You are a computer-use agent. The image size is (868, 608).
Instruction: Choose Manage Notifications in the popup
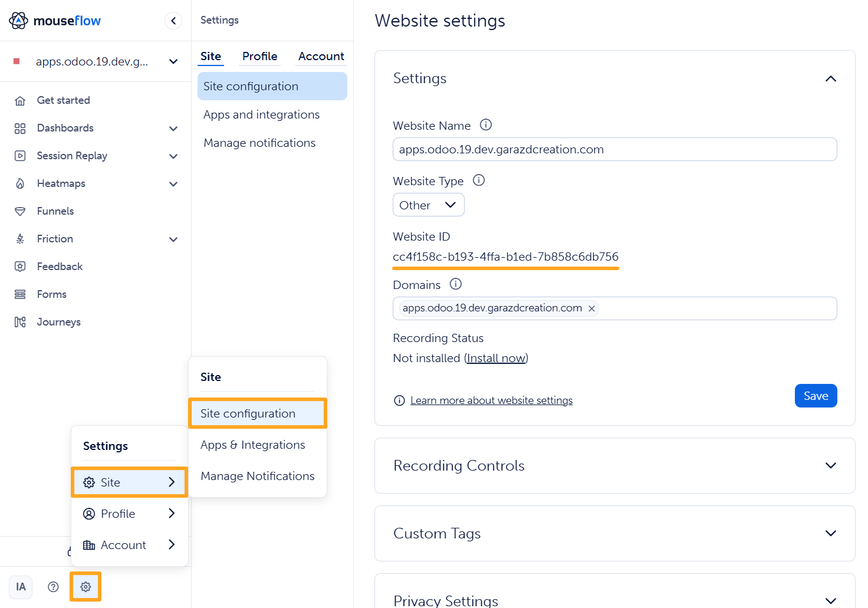coord(258,476)
